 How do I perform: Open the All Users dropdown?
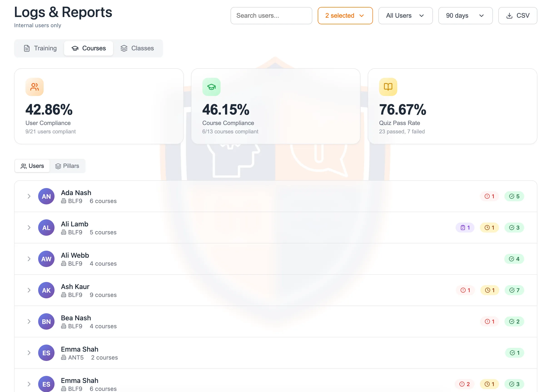click(x=405, y=16)
